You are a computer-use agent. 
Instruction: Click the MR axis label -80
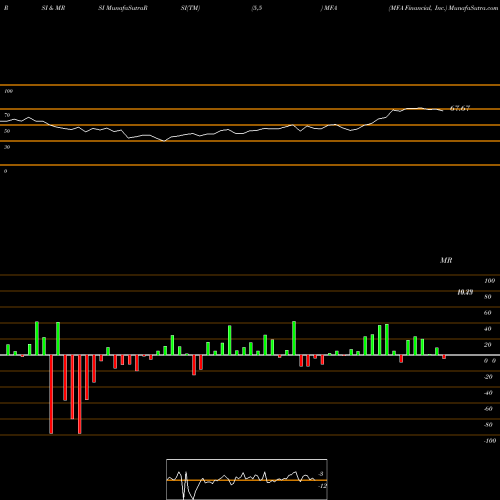tap(488, 425)
